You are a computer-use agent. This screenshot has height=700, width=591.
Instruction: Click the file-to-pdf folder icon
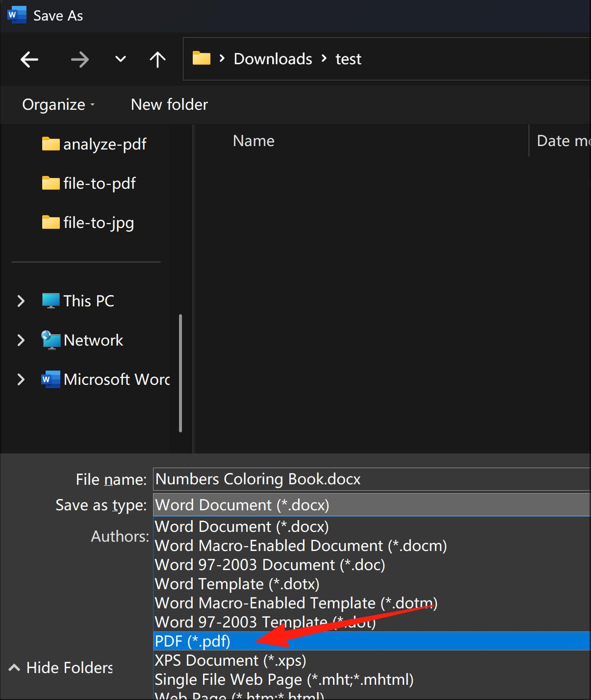[51, 183]
